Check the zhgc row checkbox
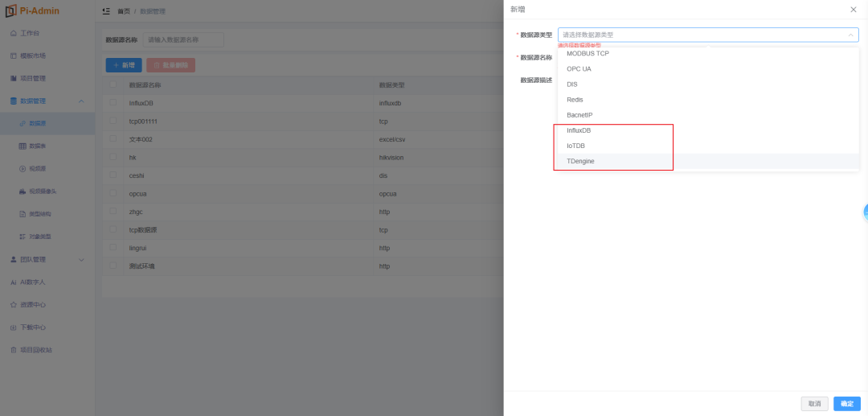868x416 pixels. (x=113, y=212)
